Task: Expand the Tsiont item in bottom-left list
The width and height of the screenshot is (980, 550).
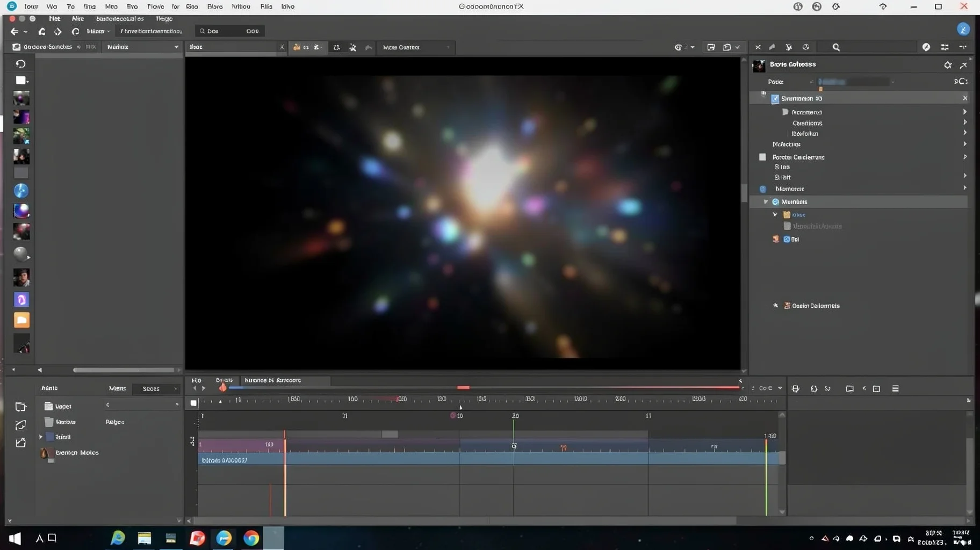Action: (40, 437)
